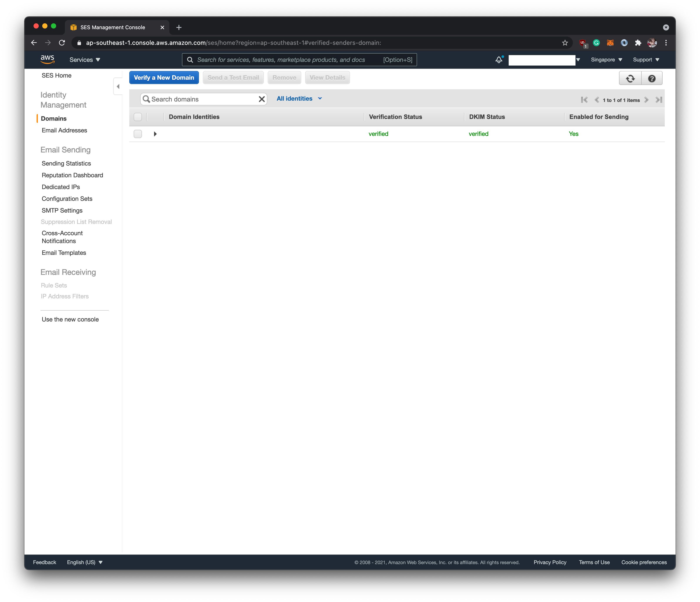Open the help question mark button
Image resolution: width=700 pixels, height=602 pixels.
pyautogui.click(x=652, y=78)
